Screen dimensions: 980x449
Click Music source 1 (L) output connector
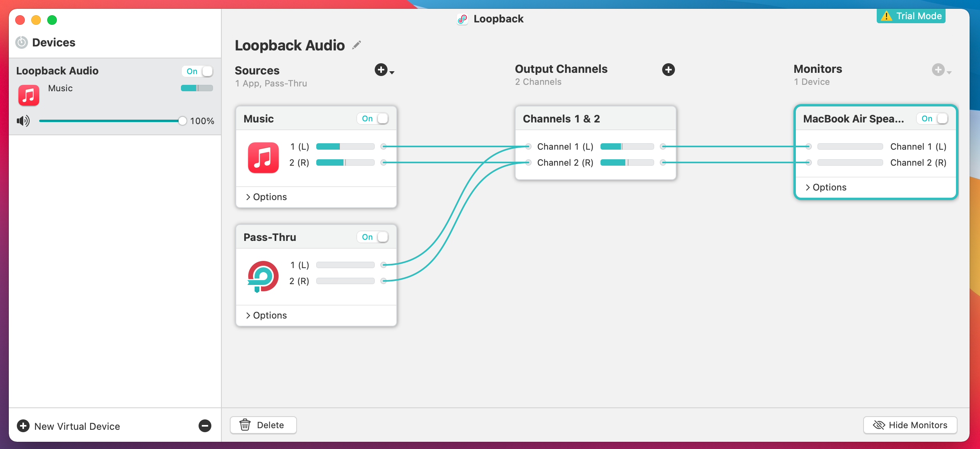point(384,146)
